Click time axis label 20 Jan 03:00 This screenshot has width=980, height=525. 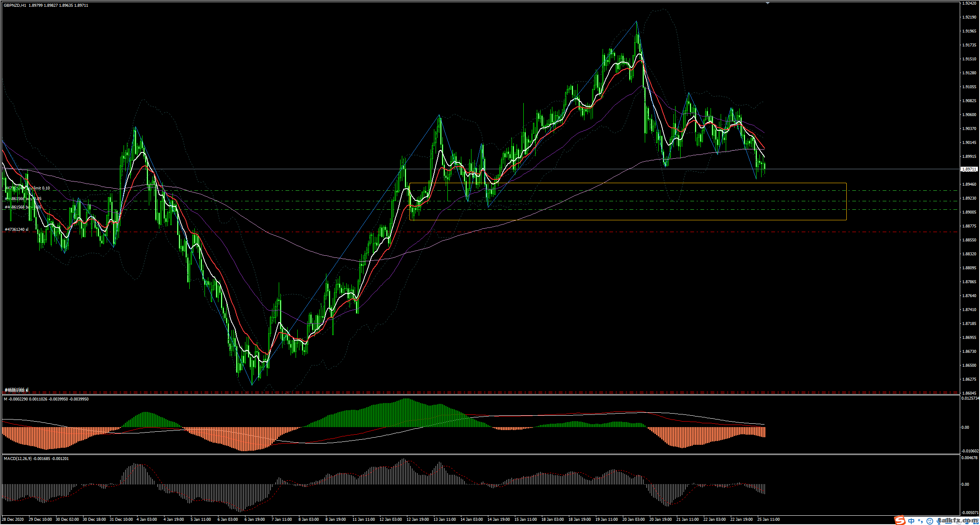pos(633,520)
